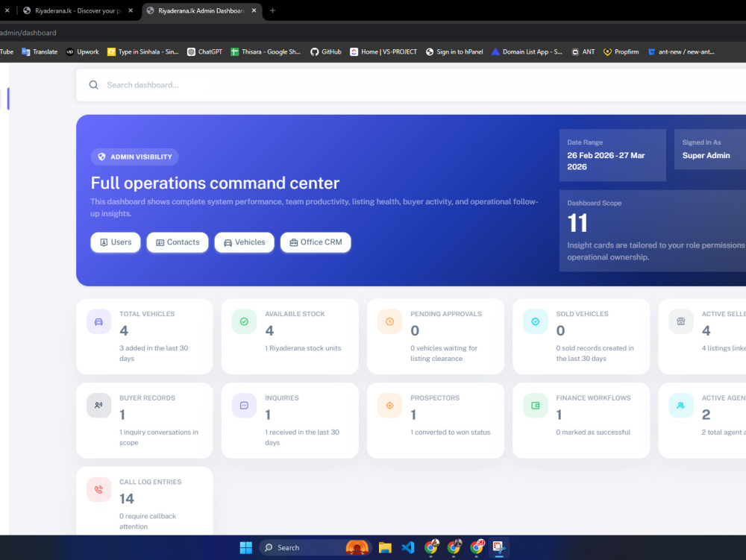Screen dimensions: 746x560
Task: Select the Riyaderana.lk Admin Dashboard tab
Action: coord(201,10)
